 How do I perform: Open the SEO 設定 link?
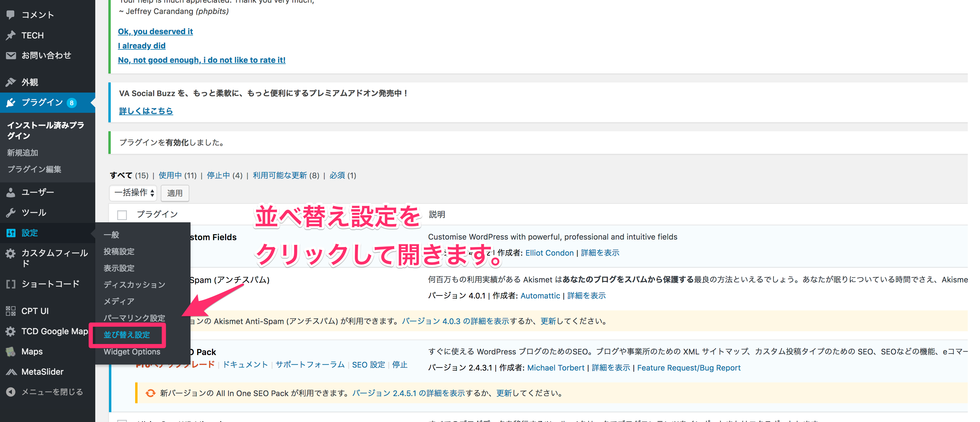pyautogui.click(x=369, y=365)
